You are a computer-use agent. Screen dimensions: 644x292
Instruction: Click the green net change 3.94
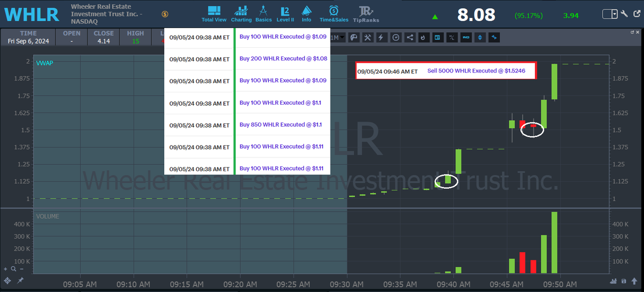click(x=570, y=15)
